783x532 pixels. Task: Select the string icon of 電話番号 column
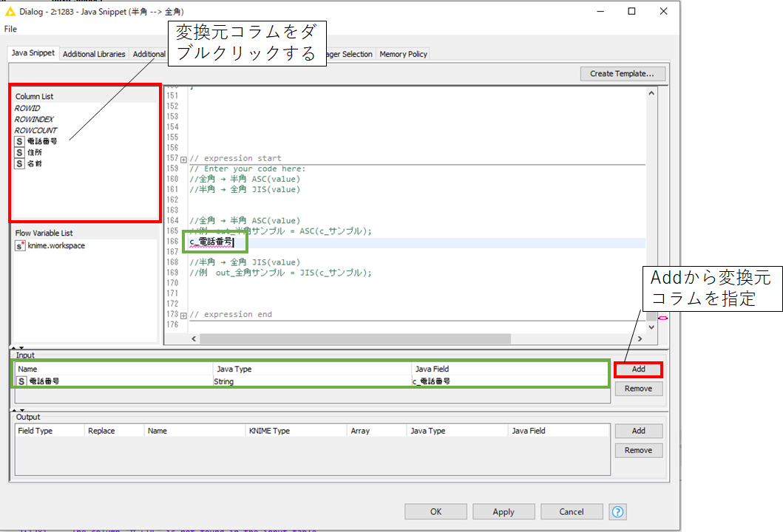point(19,141)
